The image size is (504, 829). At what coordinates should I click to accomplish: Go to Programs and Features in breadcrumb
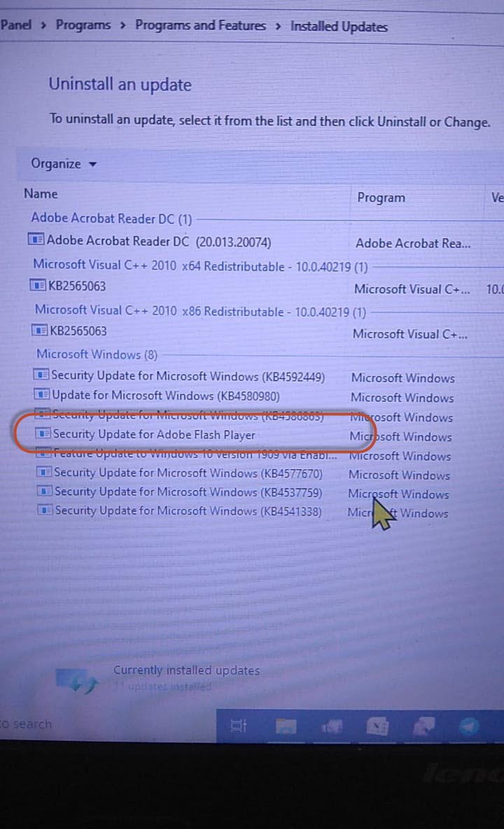point(200,25)
